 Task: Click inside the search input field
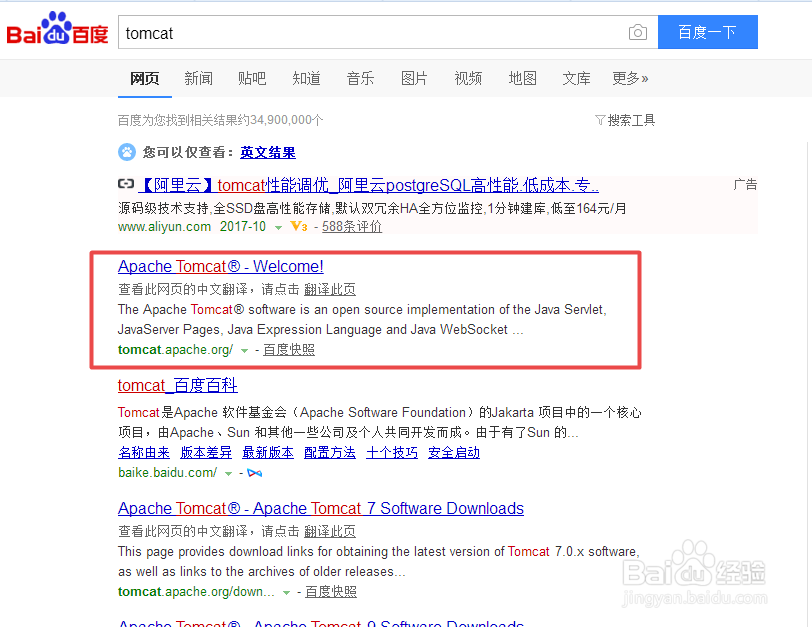pos(380,32)
